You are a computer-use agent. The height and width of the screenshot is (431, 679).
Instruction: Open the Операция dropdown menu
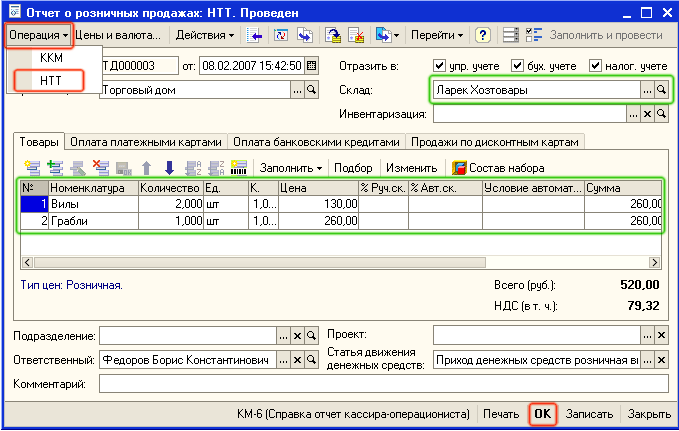tap(38, 35)
